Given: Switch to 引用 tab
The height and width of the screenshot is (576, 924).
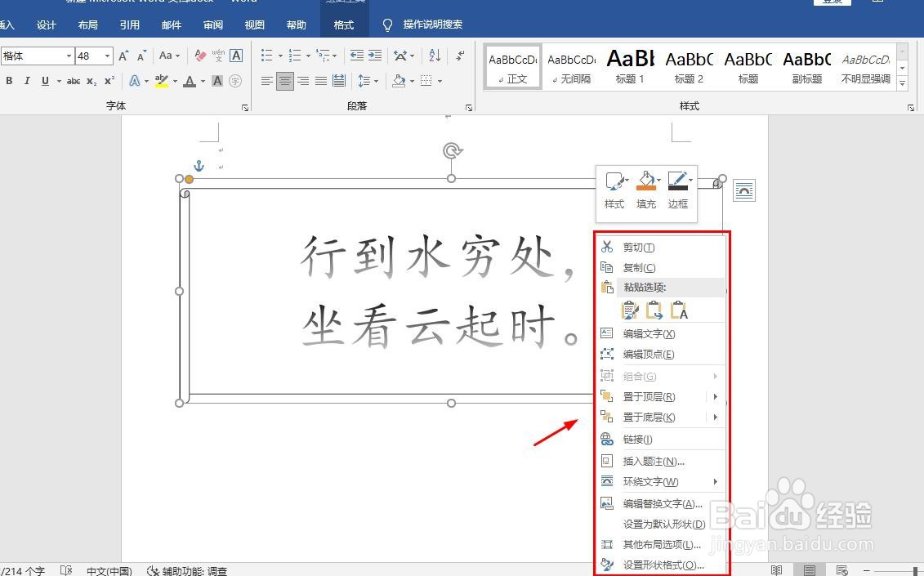Looking at the screenshot, I should pos(130,25).
